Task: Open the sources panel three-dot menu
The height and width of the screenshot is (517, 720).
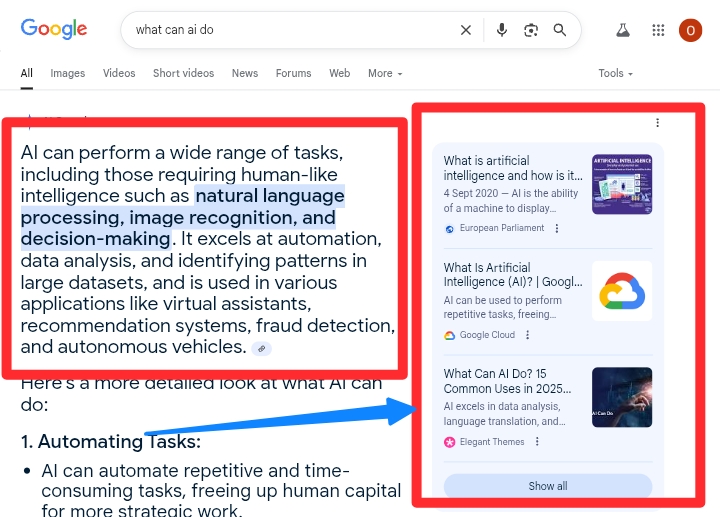Action: [x=658, y=123]
